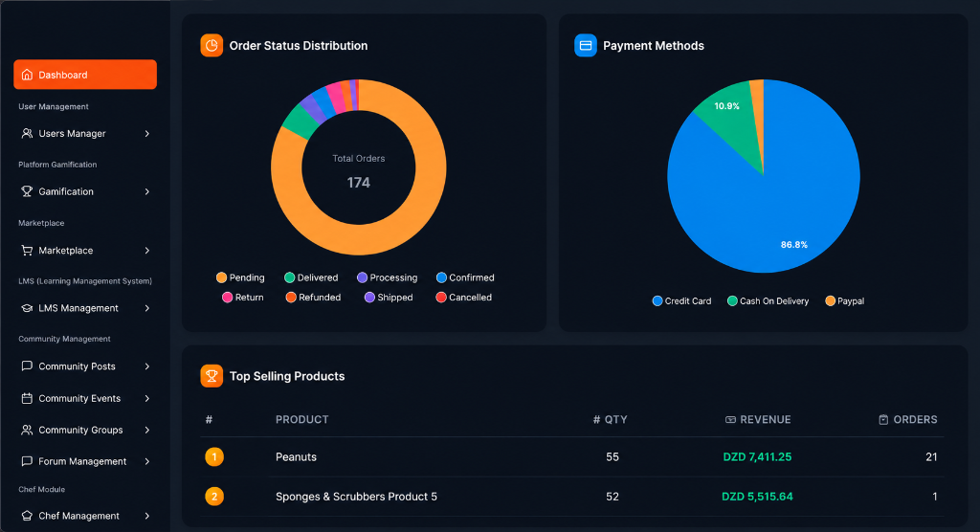Expand the Chef Management chevron

146,516
